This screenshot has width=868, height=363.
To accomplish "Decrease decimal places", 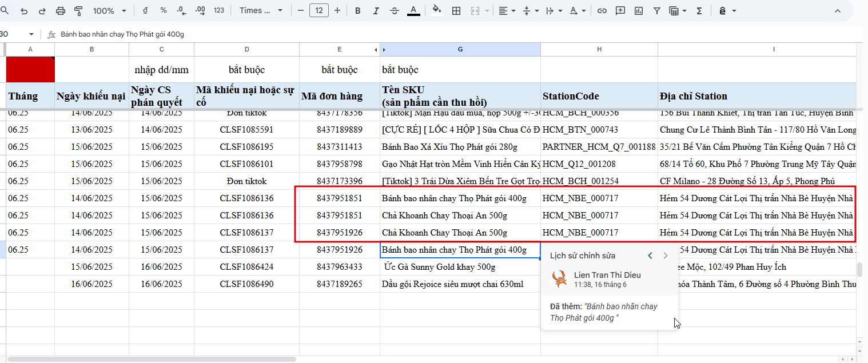I will click(182, 11).
